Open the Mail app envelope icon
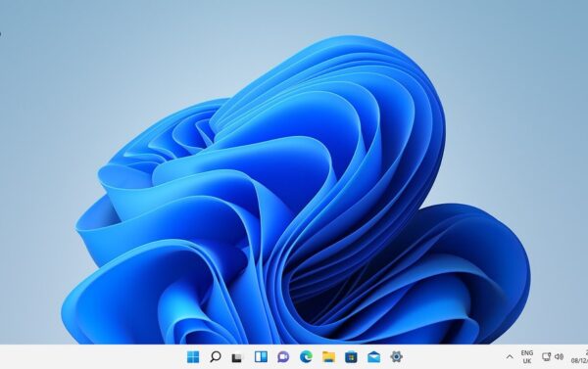The height and width of the screenshot is (369, 588). click(374, 357)
